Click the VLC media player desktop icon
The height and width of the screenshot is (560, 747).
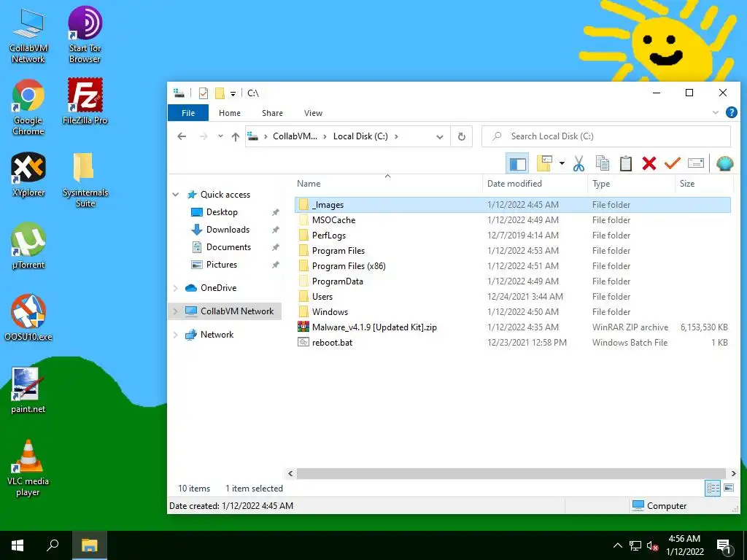pos(28,468)
